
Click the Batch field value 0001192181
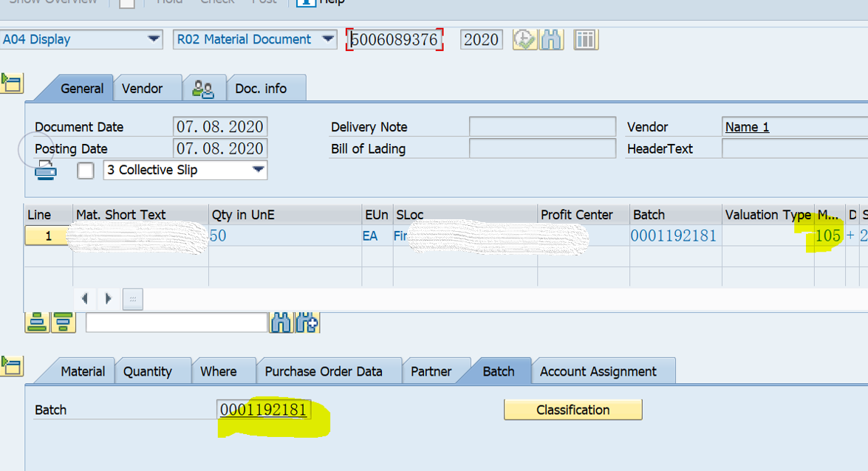(x=264, y=410)
